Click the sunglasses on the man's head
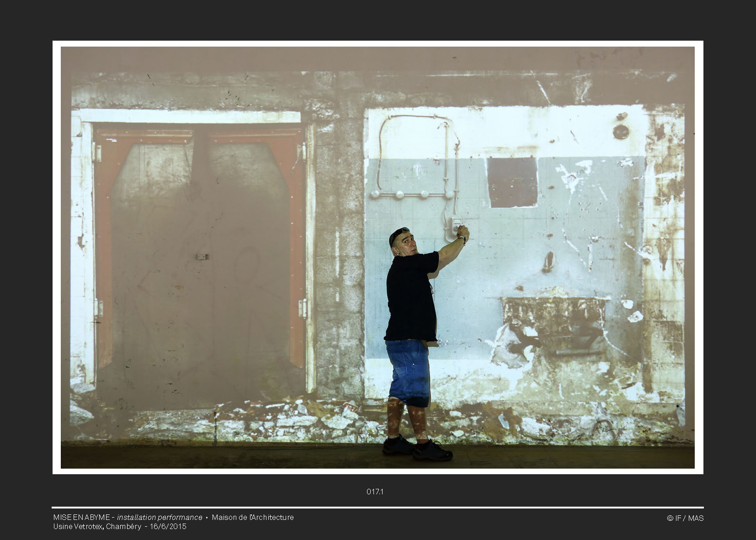756x540 pixels. [399, 234]
